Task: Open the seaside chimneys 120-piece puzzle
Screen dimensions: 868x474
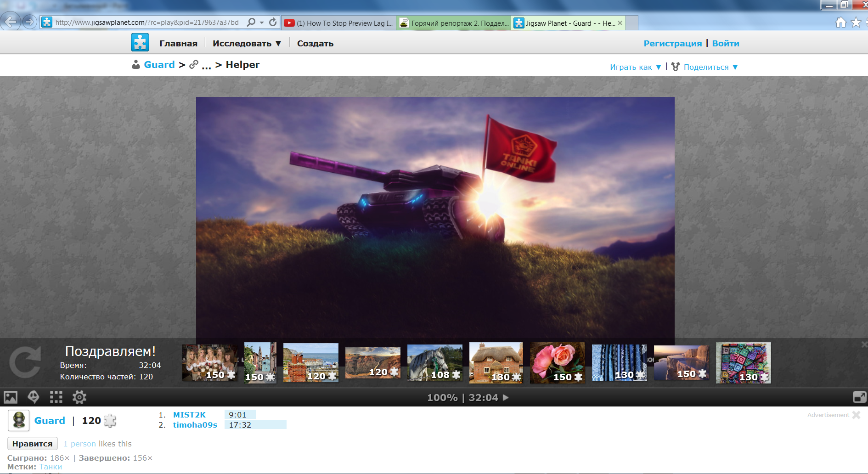Action: (311, 363)
